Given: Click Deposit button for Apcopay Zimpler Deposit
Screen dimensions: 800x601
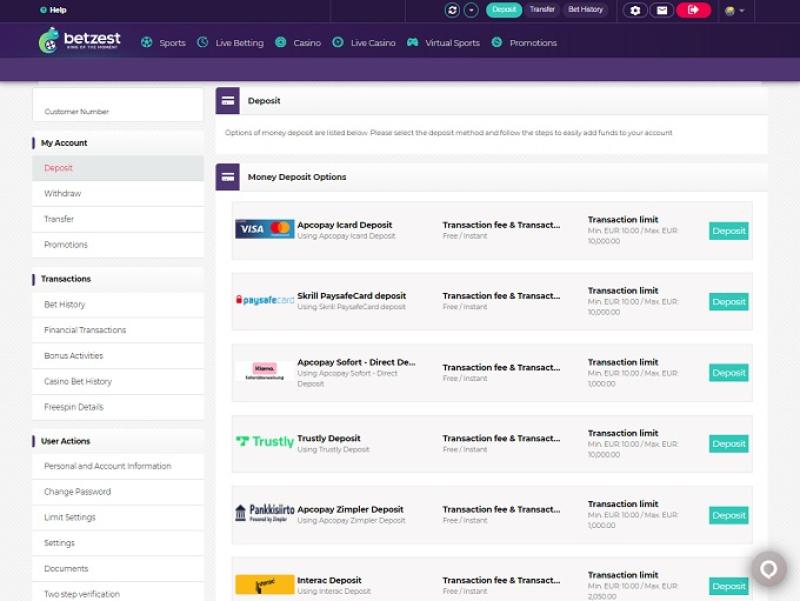Looking at the screenshot, I should tap(729, 515).
